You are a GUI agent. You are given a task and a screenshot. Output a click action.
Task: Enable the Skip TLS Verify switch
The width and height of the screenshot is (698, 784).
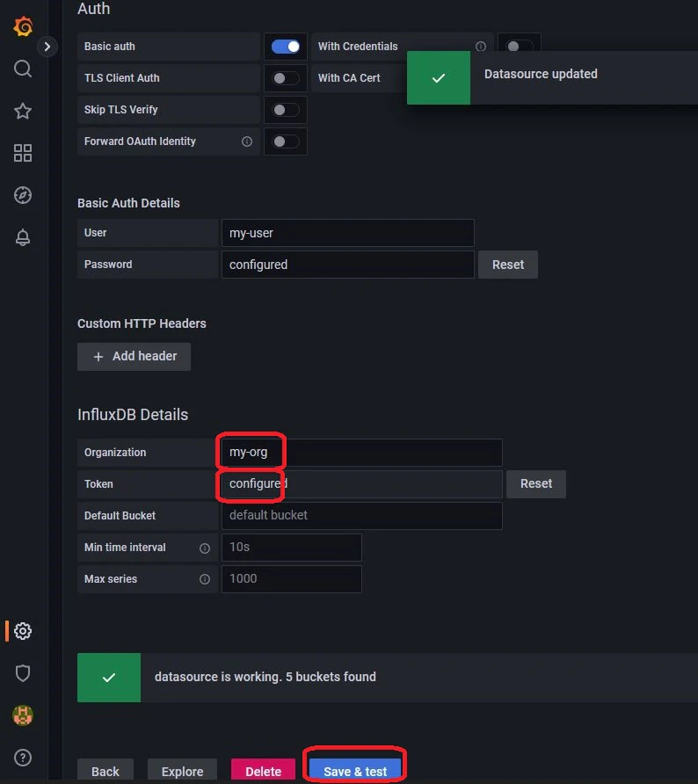[286, 110]
